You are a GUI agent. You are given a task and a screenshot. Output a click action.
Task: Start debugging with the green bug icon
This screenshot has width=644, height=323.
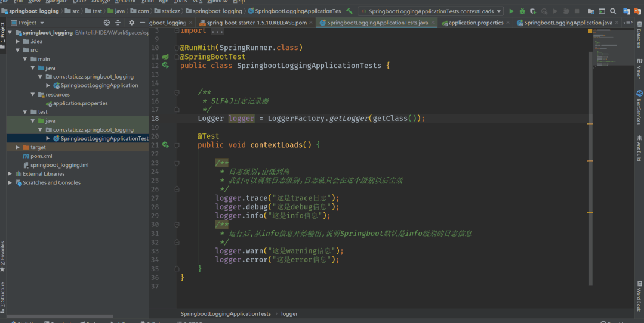coord(522,11)
